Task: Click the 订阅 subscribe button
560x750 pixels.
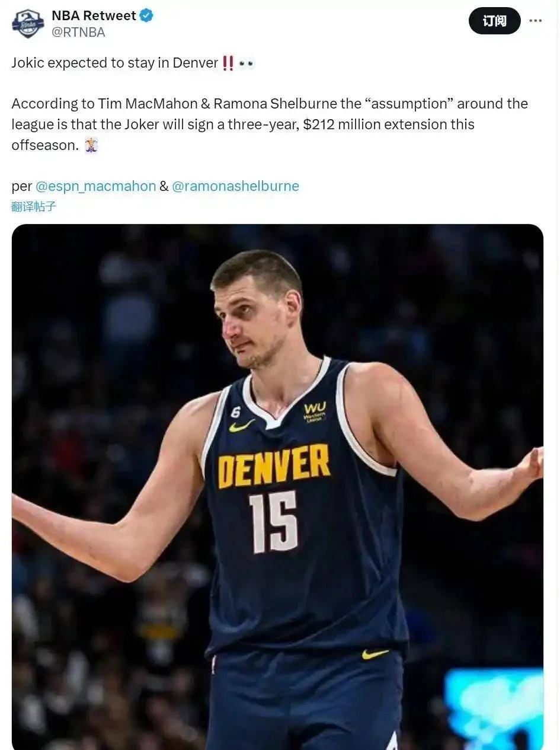Action: point(494,21)
